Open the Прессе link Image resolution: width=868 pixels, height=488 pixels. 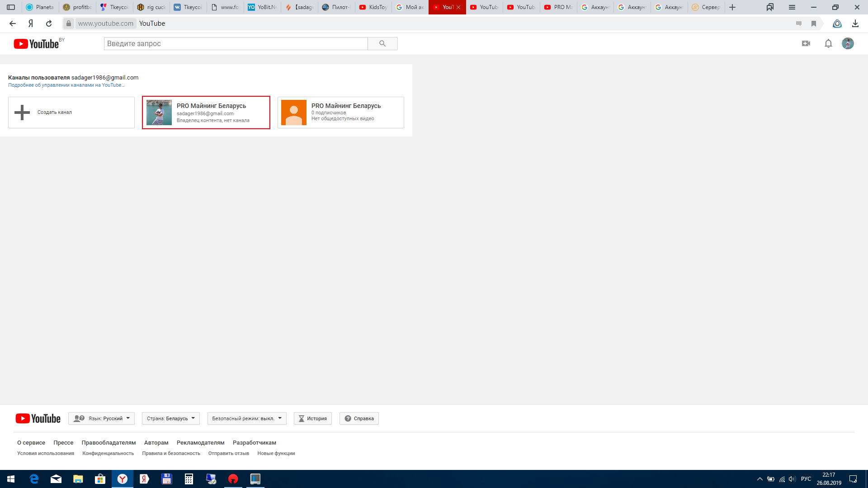63,443
